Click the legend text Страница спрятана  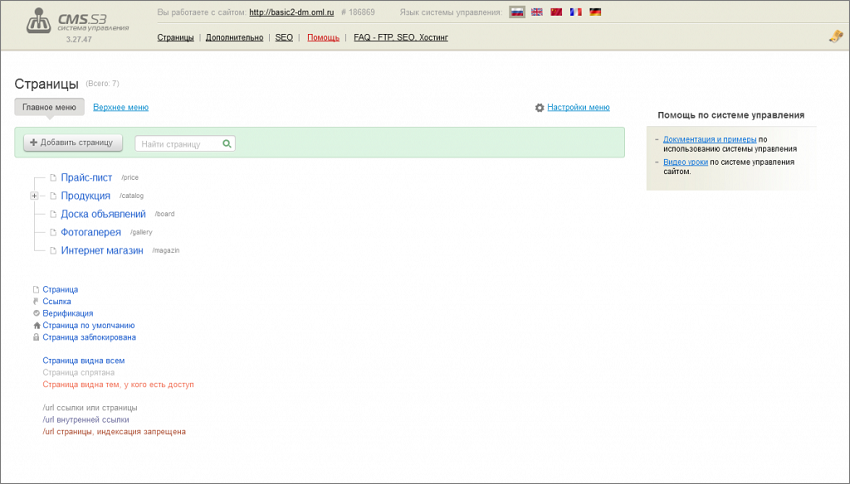pyautogui.click(x=79, y=372)
